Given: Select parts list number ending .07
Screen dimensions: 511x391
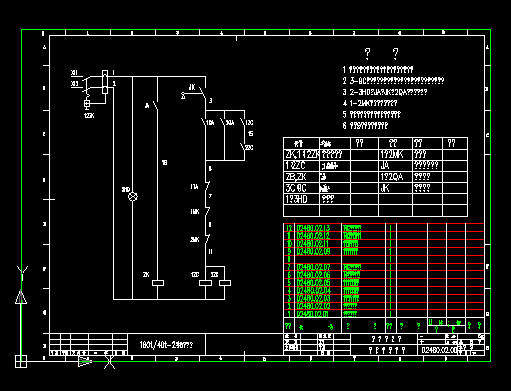Looking at the screenshot, I should pyautogui.click(x=313, y=267).
